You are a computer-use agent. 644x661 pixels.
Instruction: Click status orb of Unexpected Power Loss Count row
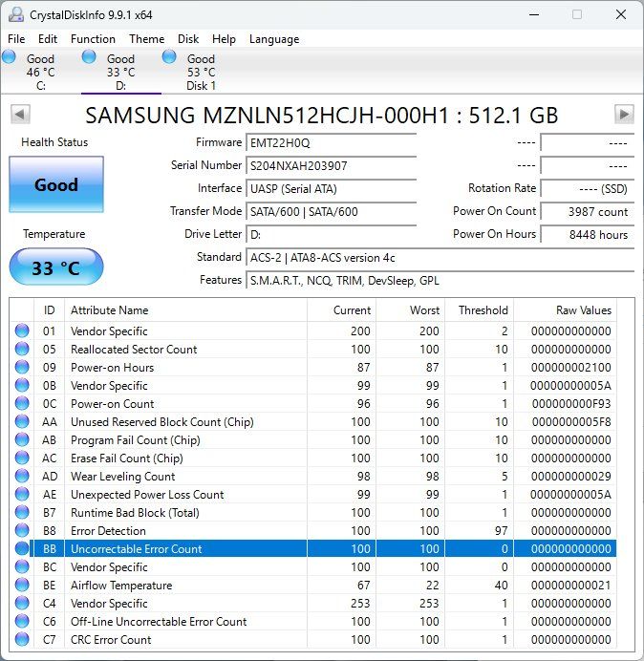[x=22, y=494]
